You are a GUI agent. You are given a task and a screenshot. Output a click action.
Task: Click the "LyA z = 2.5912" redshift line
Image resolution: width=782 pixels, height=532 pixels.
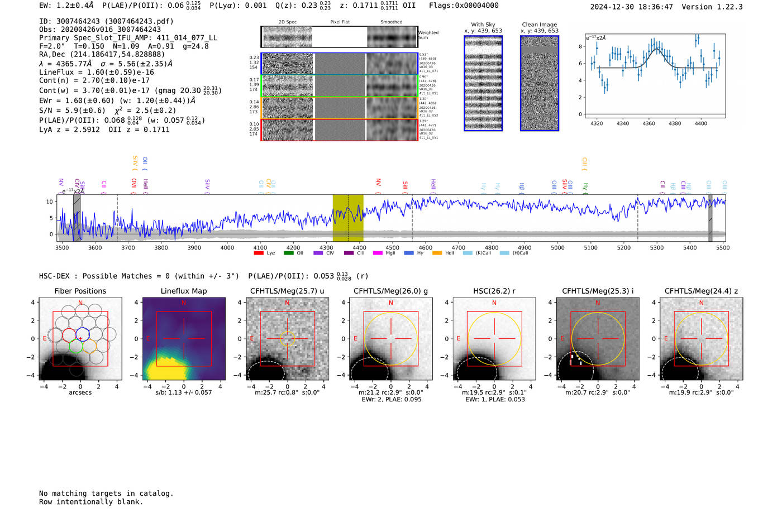[69, 130]
